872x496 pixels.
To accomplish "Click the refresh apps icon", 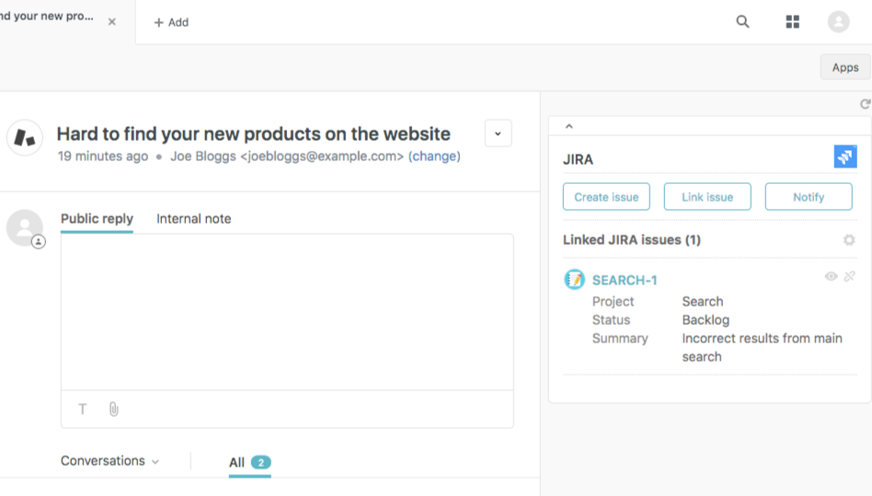I will [x=865, y=104].
